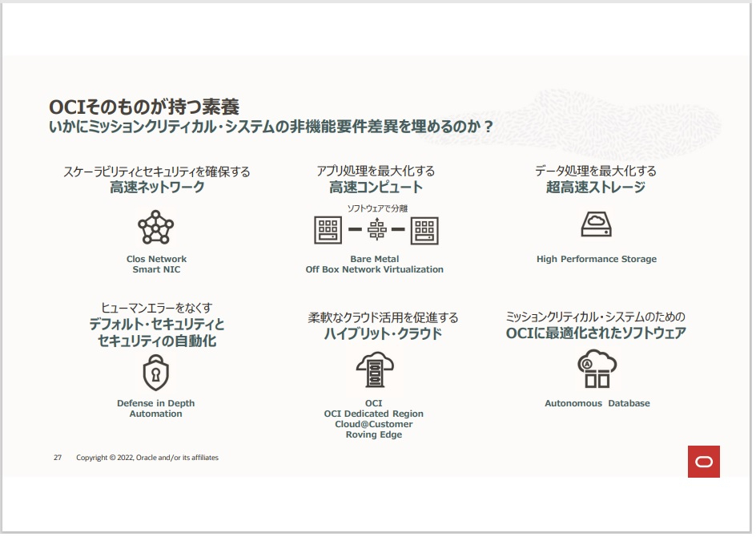
Task: Click the right Bare Metal server icon
Action: [x=426, y=232]
